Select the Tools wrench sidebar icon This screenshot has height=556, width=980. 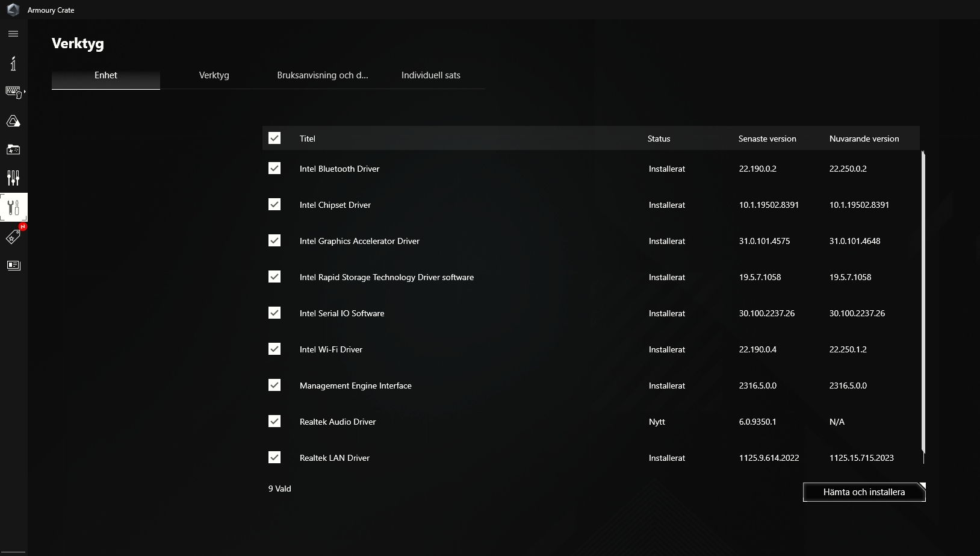[13, 208]
